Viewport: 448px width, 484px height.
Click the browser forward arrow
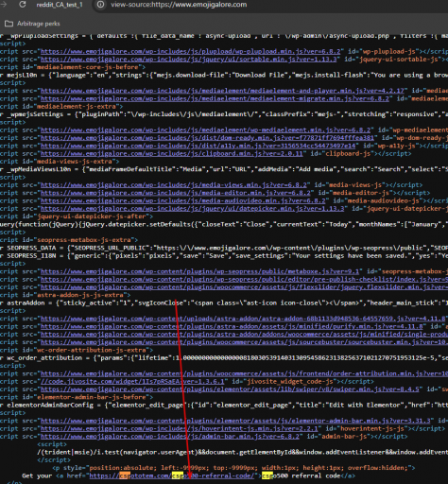[4, 5]
